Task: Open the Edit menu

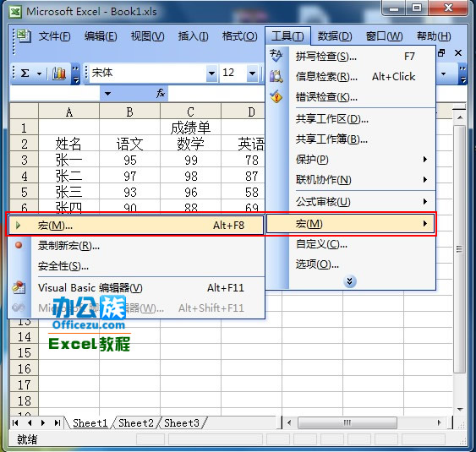Action: (x=101, y=36)
